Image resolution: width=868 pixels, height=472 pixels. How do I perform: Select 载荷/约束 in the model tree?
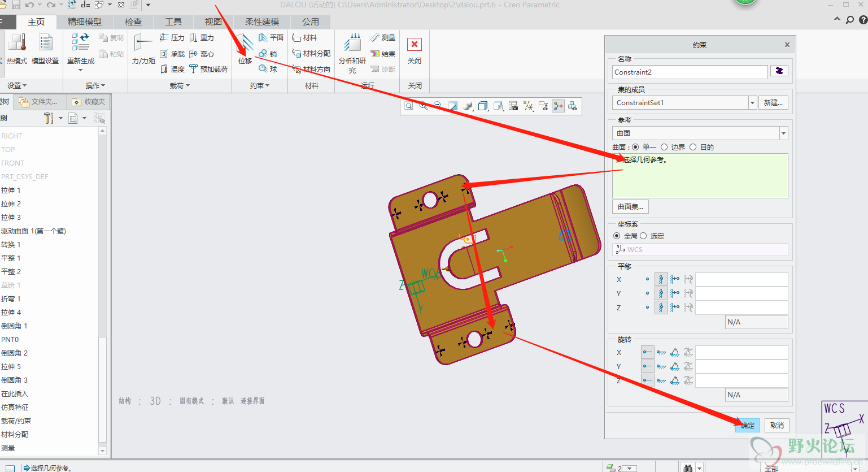pos(16,421)
